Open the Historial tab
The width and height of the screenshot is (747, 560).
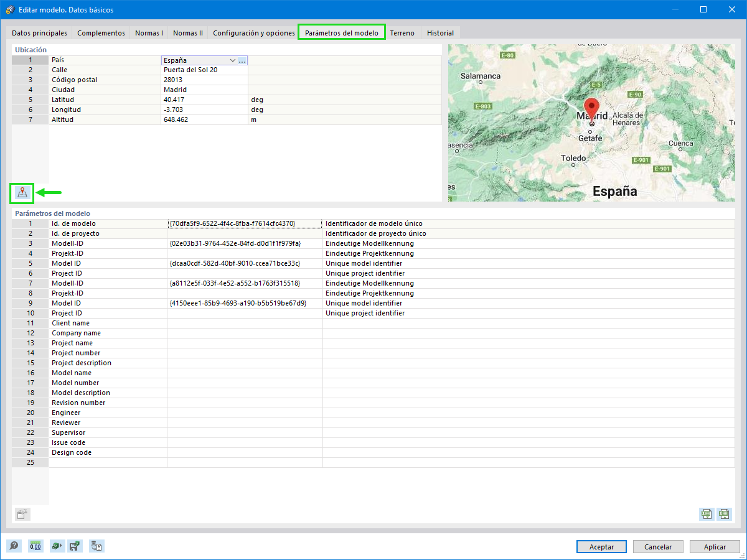tap(440, 33)
